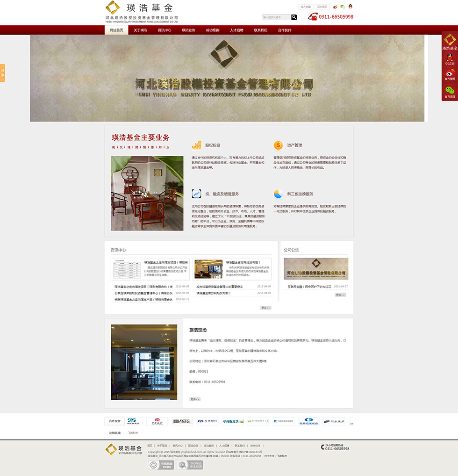Click the large company name banner image

click(x=227, y=78)
